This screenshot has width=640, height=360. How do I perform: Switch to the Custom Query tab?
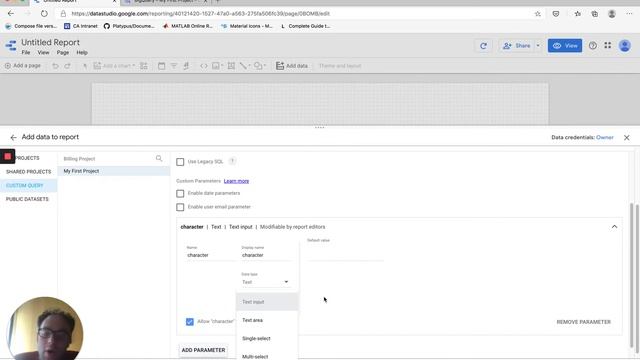click(29, 186)
